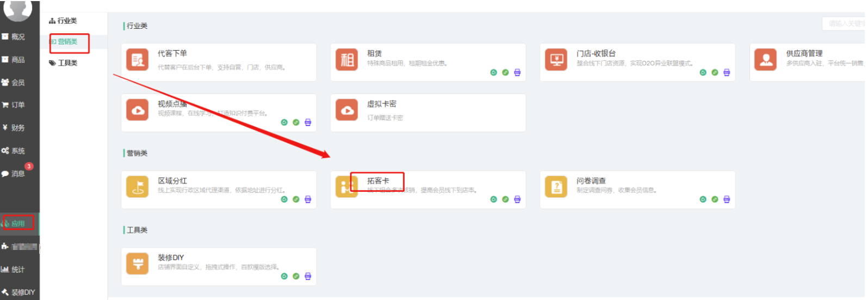Open the 拓客卡 app title
868x300 pixels.
pos(378,181)
